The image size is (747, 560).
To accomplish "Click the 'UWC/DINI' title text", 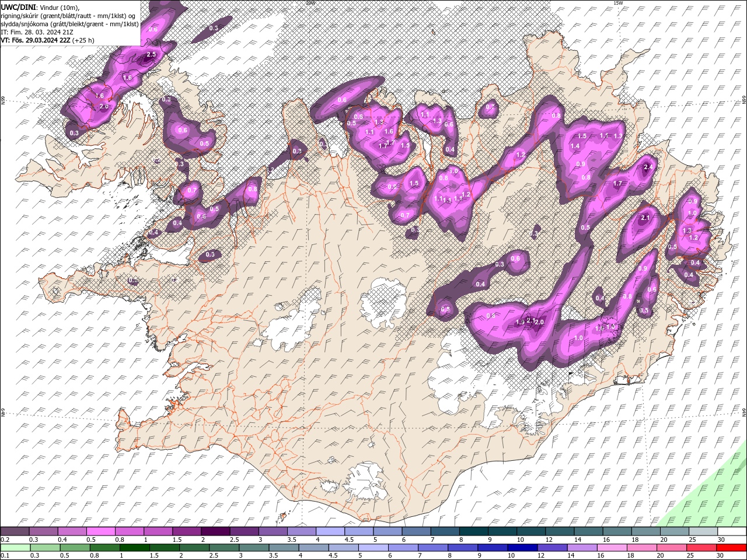I will (19, 6).
